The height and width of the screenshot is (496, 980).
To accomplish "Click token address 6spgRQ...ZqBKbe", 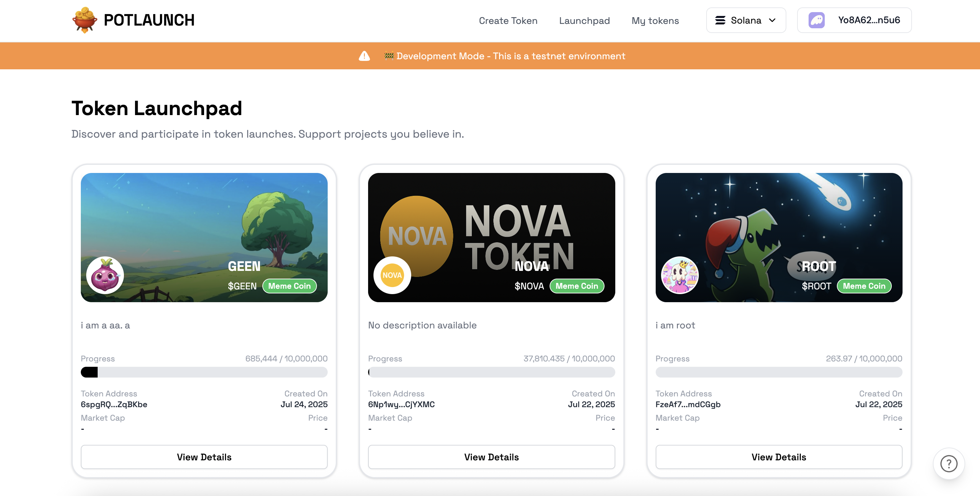I will [114, 404].
